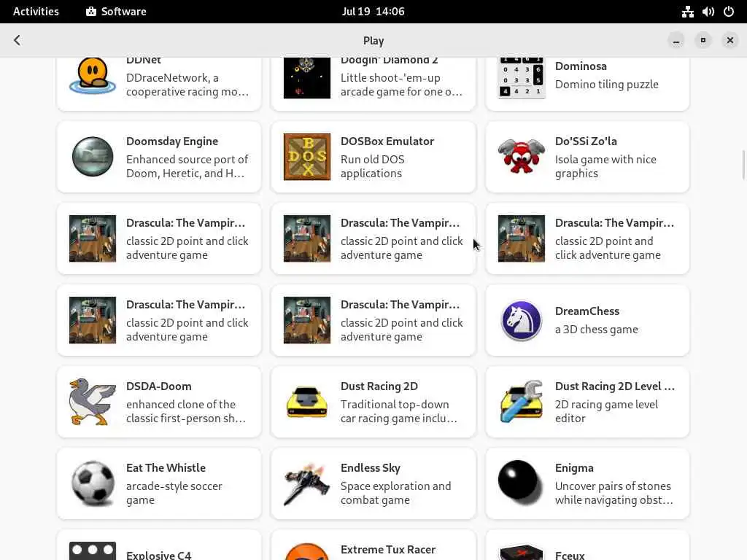Open the DOSBox Emulator crate icon

pos(307,157)
